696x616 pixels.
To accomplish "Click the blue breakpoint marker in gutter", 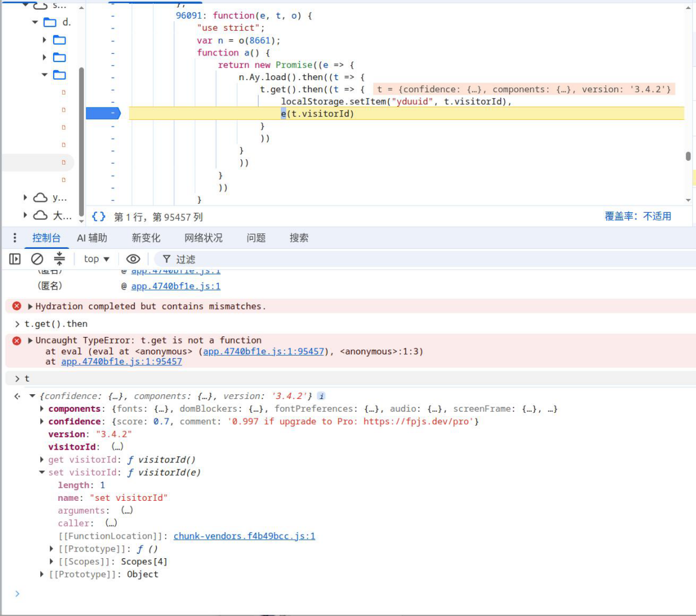I will click(x=103, y=113).
